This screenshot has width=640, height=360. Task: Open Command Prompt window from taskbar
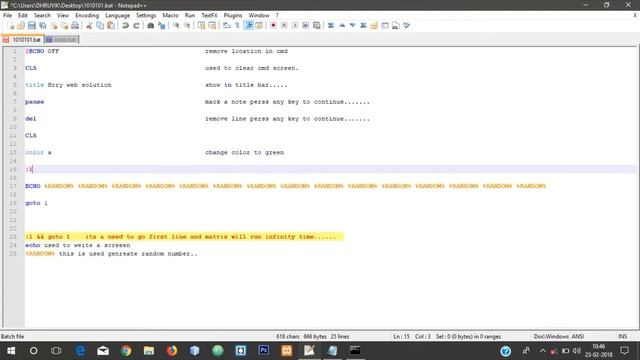(355, 351)
